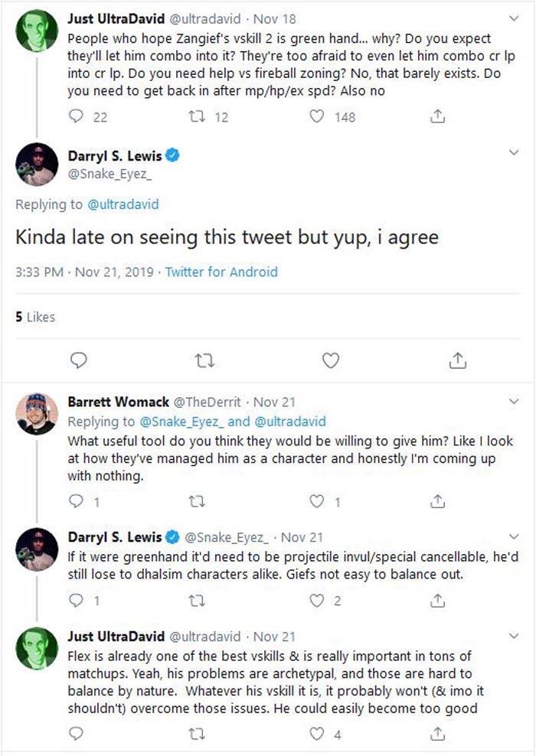Viewport: 536px width, 756px height.
Task: Like Darryl's "Kinda late" main tweet
Action: click(331, 359)
